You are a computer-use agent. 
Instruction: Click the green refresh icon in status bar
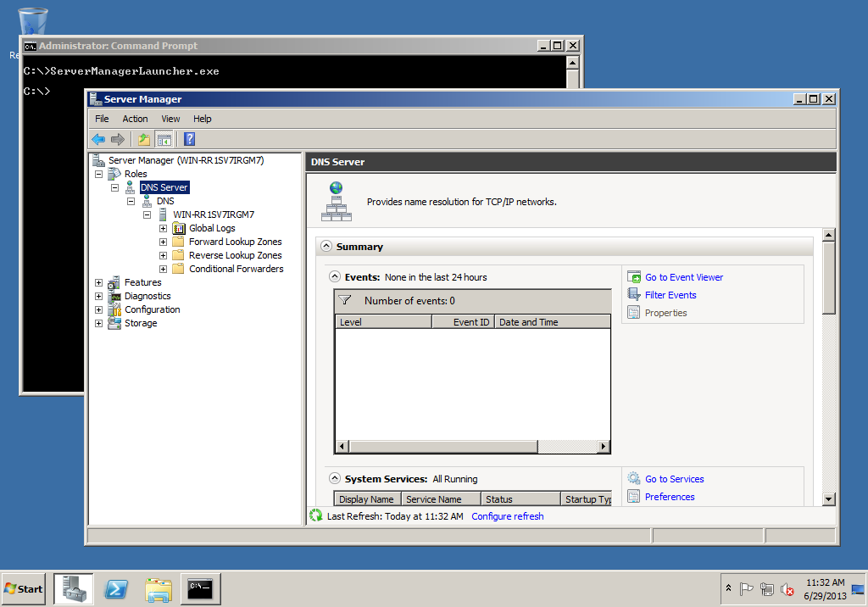pos(316,515)
